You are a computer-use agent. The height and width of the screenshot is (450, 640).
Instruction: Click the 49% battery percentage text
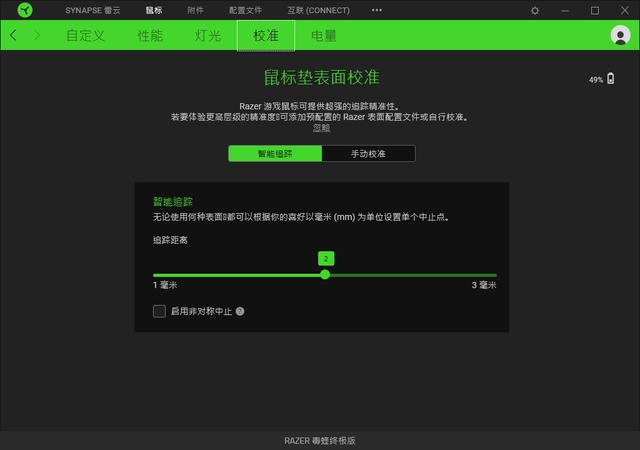(x=596, y=80)
